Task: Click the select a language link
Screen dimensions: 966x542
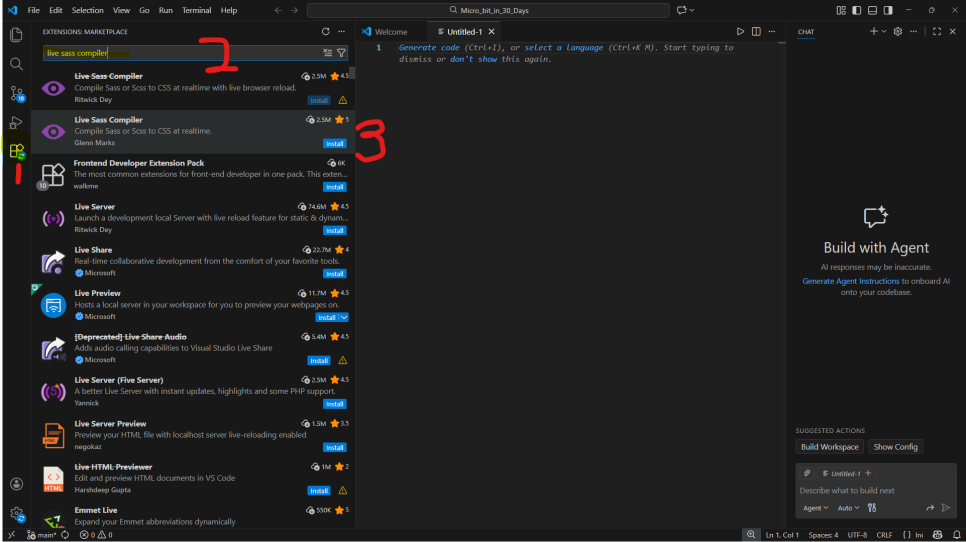Action: point(564,47)
